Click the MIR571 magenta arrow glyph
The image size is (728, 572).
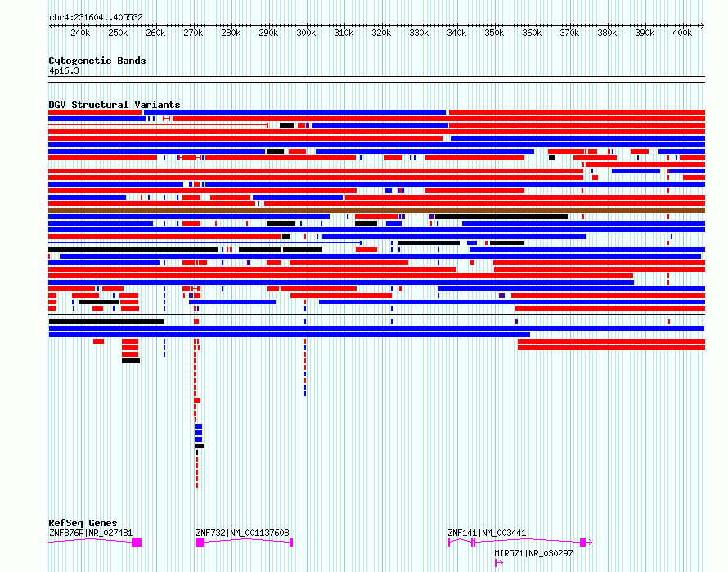point(499,563)
